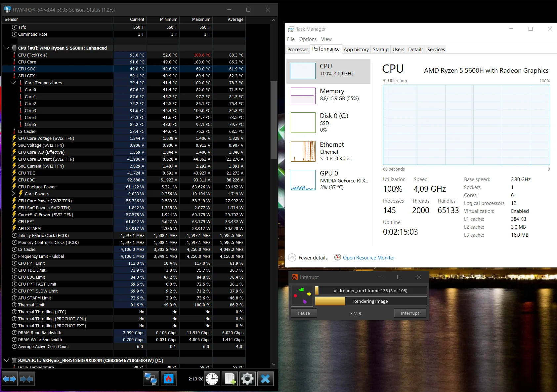The width and height of the screenshot is (557, 392).
Task: Open the Options menu in Task Manager
Action: click(x=308, y=39)
